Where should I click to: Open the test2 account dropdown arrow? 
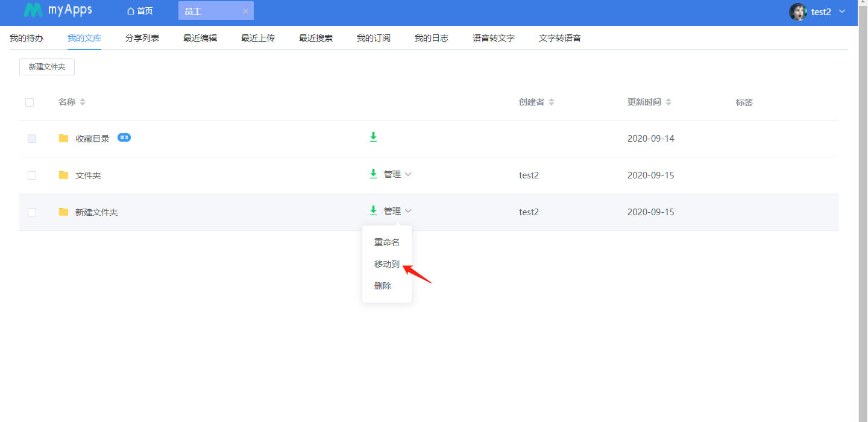842,11
